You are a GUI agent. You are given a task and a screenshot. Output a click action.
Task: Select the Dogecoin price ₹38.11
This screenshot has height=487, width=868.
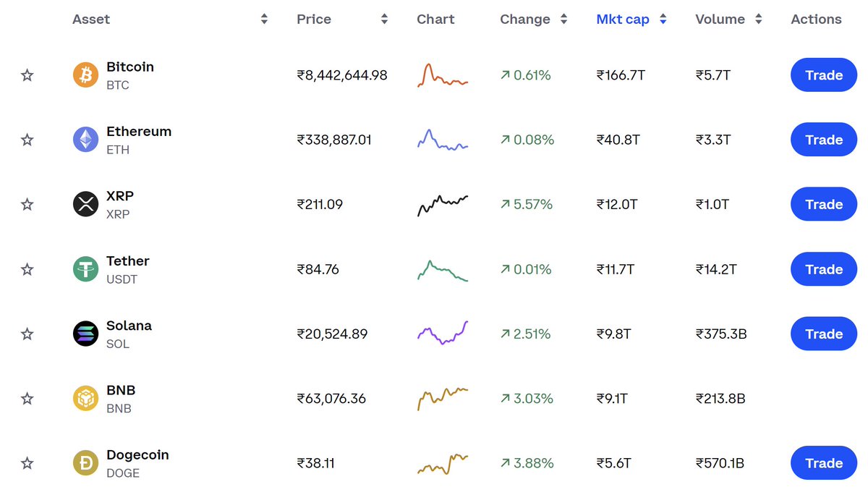pyautogui.click(x=316, y=463)
